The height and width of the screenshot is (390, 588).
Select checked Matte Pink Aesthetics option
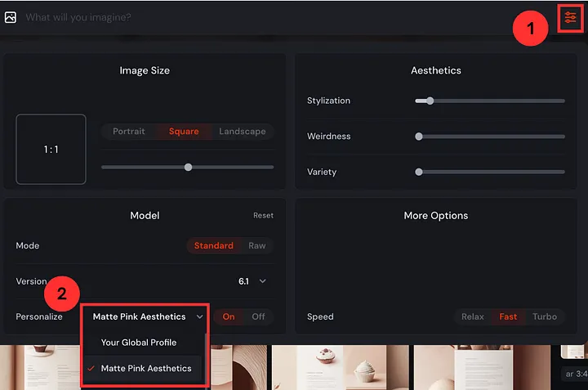(x=143, y=368)
